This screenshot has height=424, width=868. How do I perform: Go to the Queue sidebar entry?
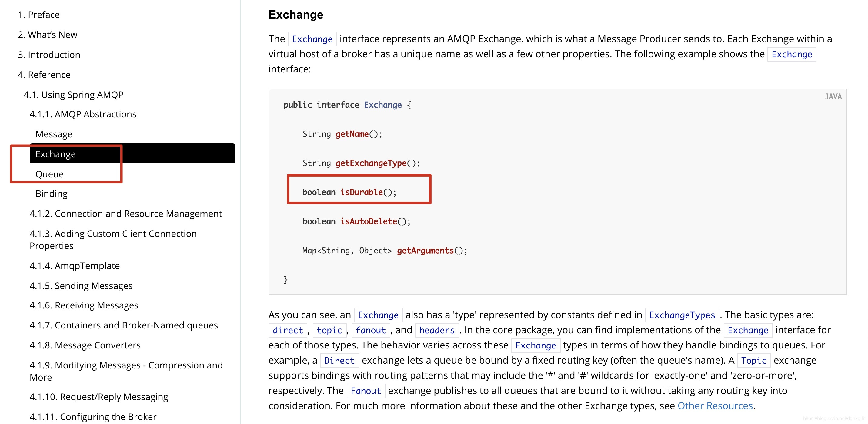(49, 174)
